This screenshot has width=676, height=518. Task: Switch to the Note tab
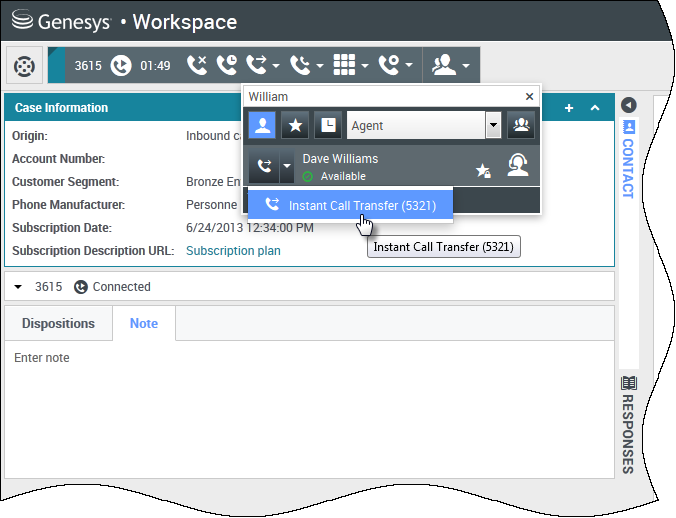coord(144,323)
